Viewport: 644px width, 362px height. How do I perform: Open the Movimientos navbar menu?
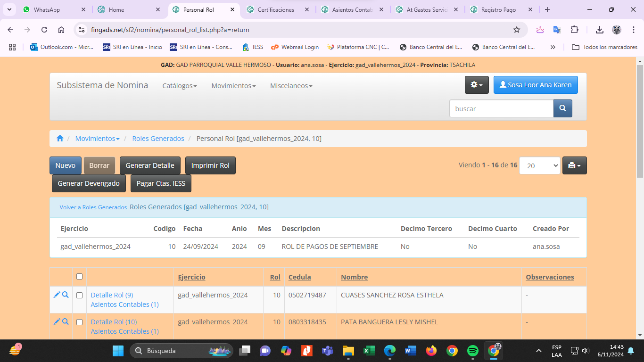pos(233,86)
